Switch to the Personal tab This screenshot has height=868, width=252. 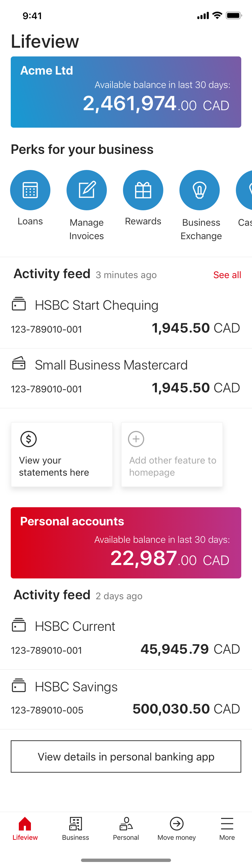pyautogui.click(x=126, y=828)
